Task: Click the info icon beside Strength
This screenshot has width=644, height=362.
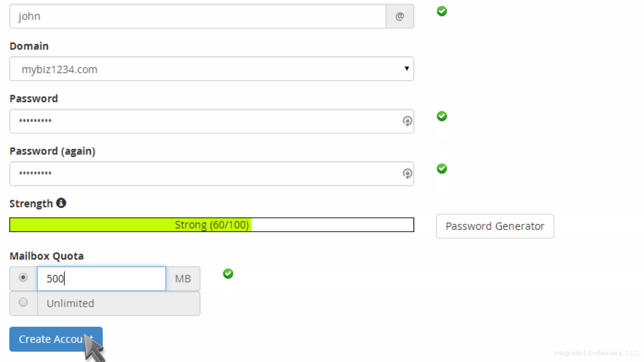Action: [x=61, y=203]
